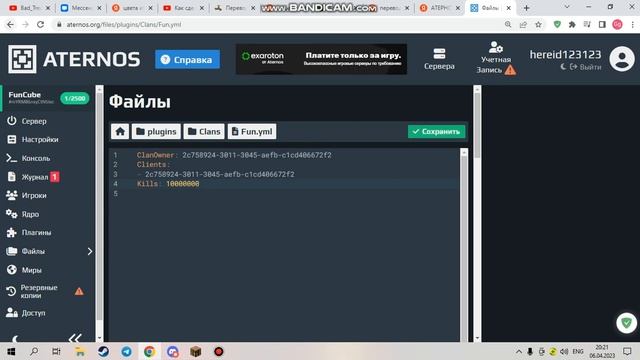
Task: Click the Fun.yml breadcrumb
Action: 252,131
